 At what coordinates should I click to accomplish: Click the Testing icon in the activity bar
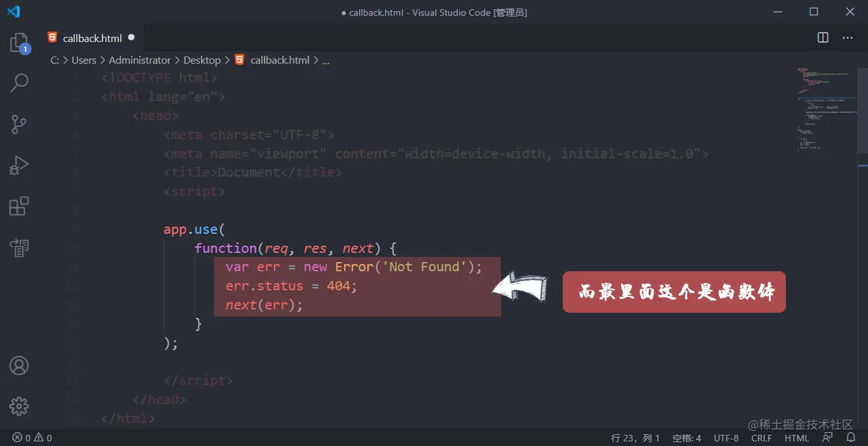pos(19,248)
